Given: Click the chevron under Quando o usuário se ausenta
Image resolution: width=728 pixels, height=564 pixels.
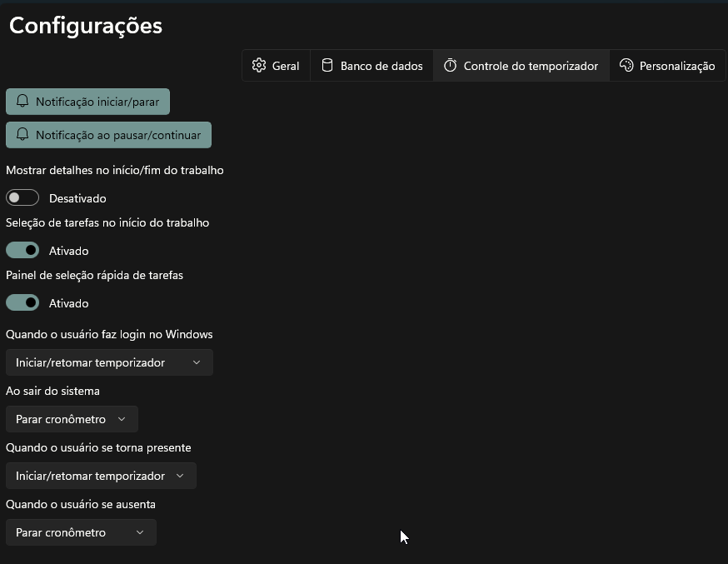Looking at the screenshot, I should tap(140, 532).
